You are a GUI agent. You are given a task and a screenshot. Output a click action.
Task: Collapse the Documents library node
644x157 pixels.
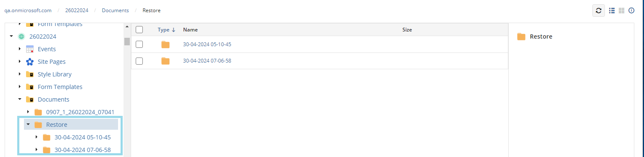click(20, 99)
